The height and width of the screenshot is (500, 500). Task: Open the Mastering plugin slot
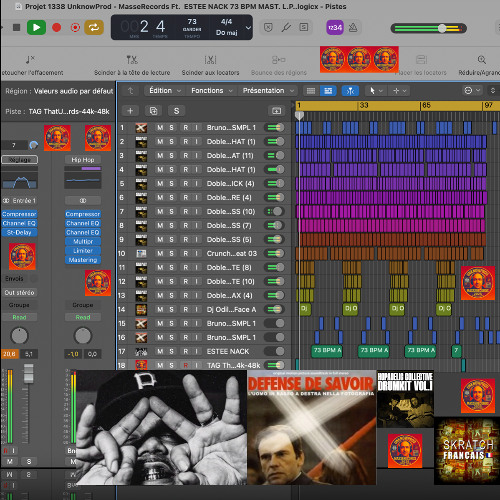coord(83,260)
